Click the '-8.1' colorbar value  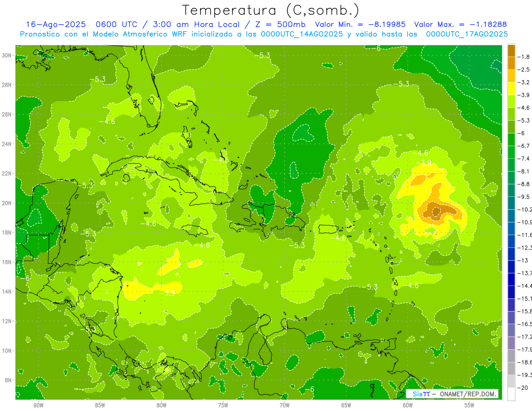(524, 171)
